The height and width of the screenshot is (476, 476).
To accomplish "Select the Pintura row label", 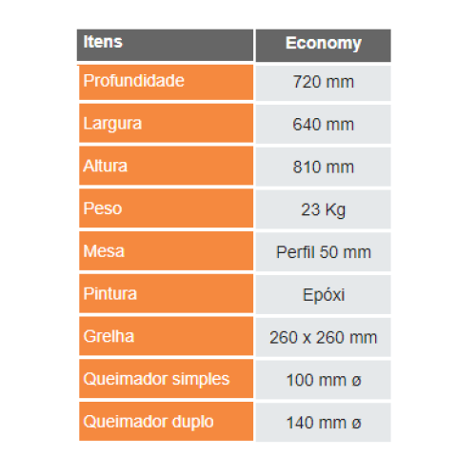I will [166, 293].
